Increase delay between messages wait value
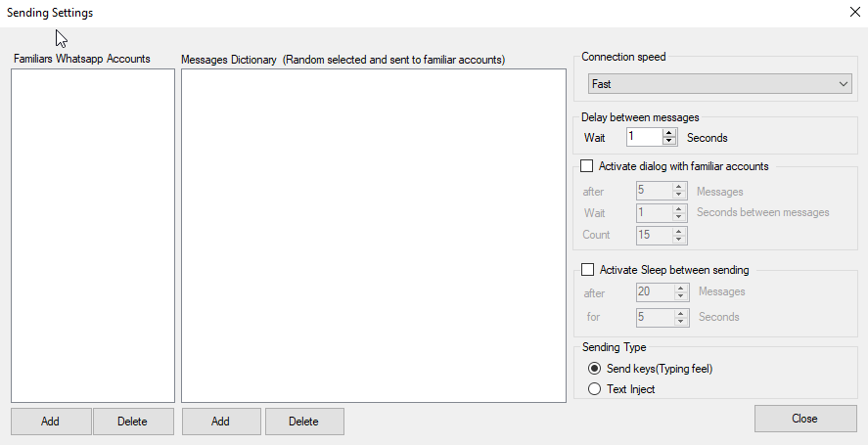 tap(669, 133)
